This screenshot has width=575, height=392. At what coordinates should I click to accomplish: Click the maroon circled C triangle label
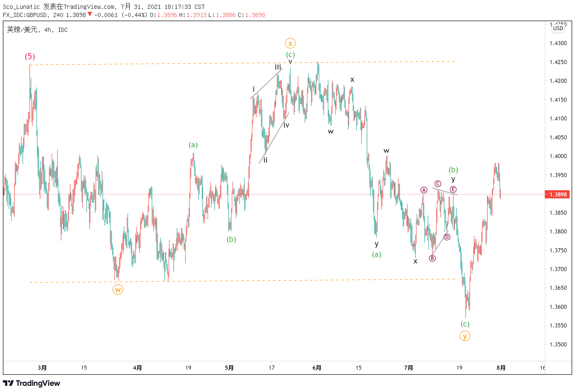[438, 184]
